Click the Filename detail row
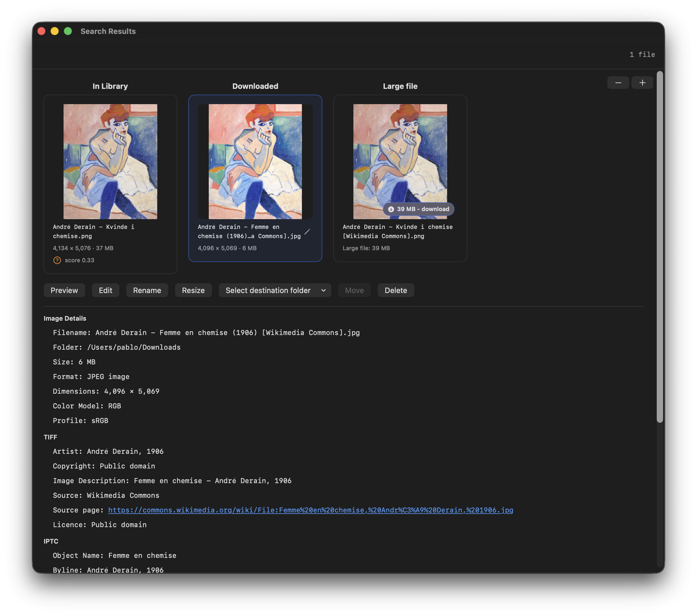The width and height of the screenshot is (697, 616). click(x=206, y=332)
